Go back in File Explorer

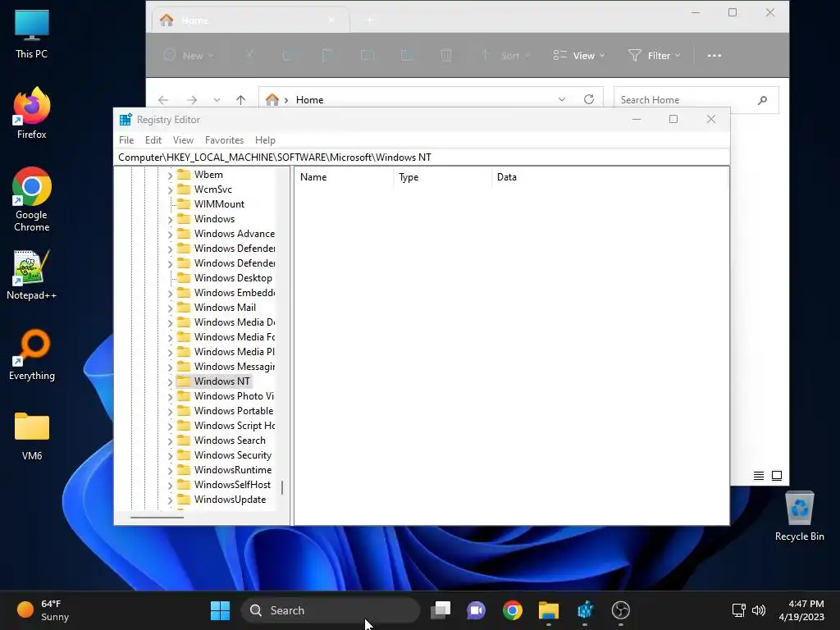(x=163, y=99)
